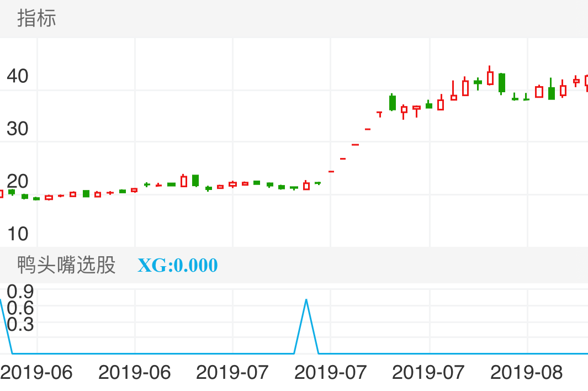The width and height of the screenshot is (588, 391).
Task: Toggle the 鸭头嘴选股 signal line visibility
Action: click(x=65, y=266)
